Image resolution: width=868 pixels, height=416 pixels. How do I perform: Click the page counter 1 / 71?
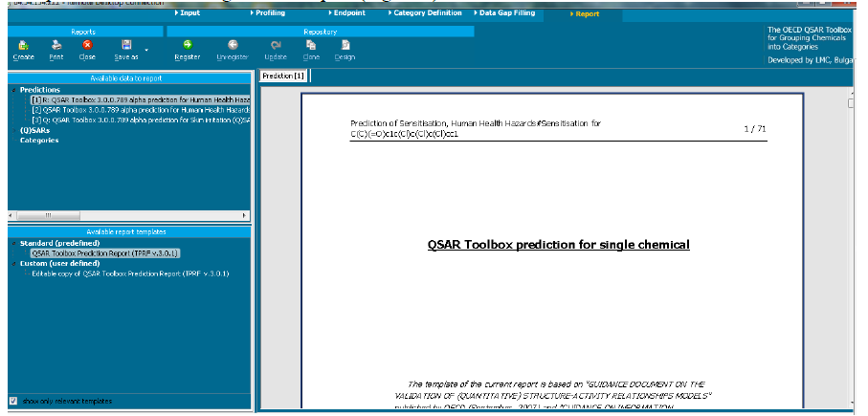[755, 129]
